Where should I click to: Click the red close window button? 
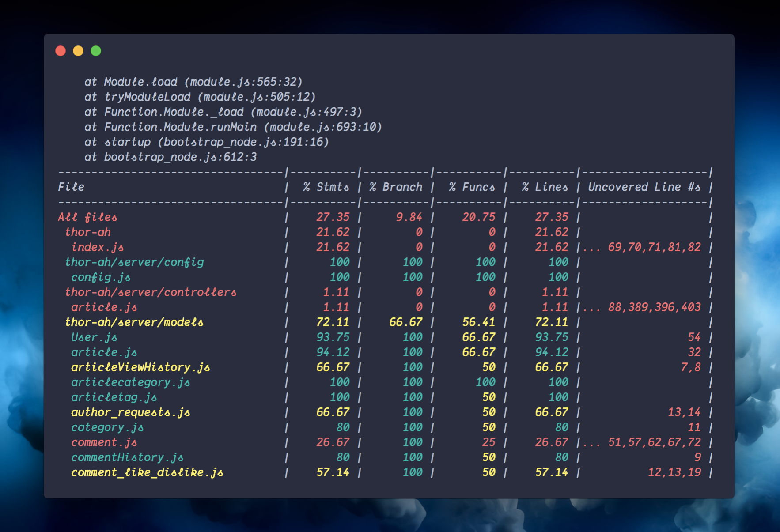point(61,51)
